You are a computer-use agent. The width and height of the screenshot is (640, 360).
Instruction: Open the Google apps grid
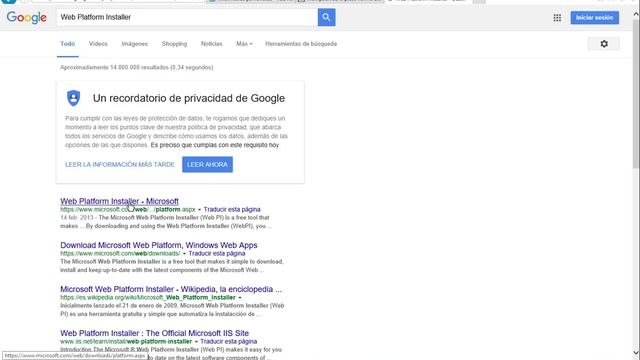click(557, 18)
